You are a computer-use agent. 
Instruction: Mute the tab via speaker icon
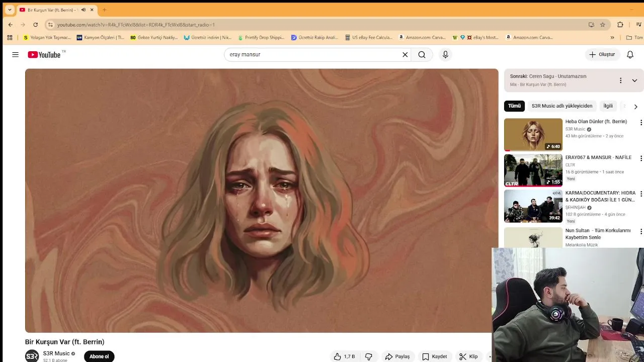(x=84, y=10)
